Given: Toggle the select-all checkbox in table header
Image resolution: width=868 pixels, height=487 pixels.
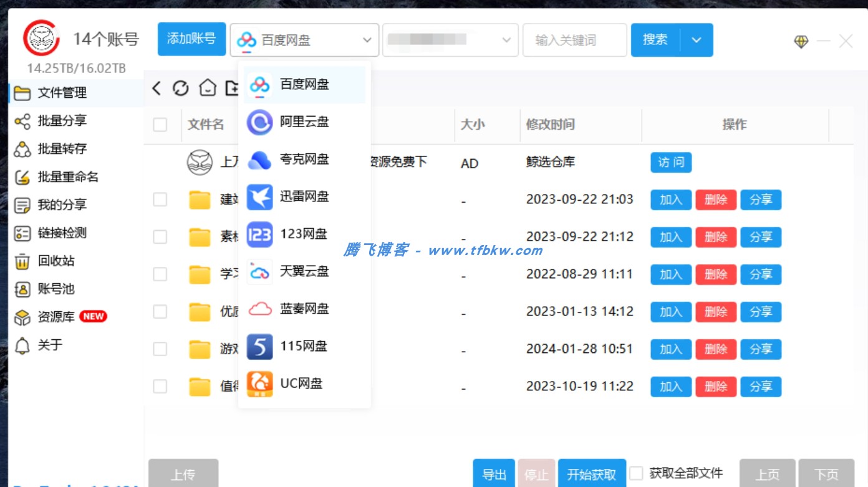Looking at the screenshot, I should coord(160,124).
